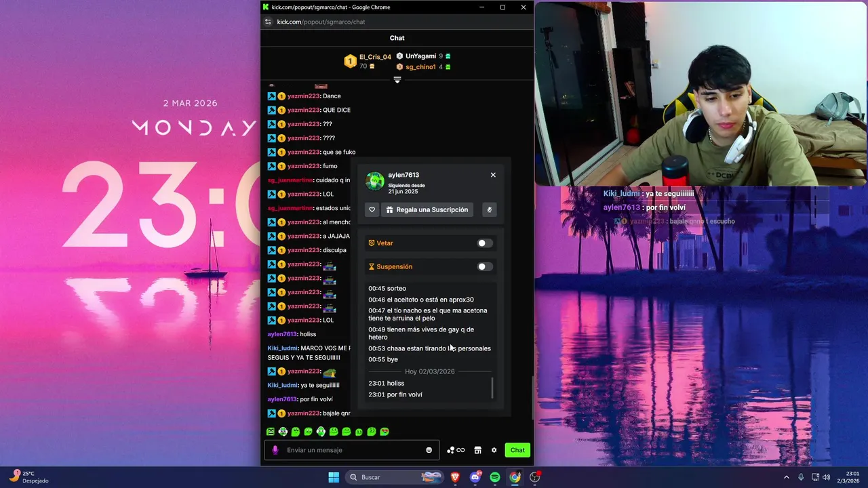Screen dimensions: 868x488
Task: Click the kick.com address bar URL
Action: [x=321, y=22]
